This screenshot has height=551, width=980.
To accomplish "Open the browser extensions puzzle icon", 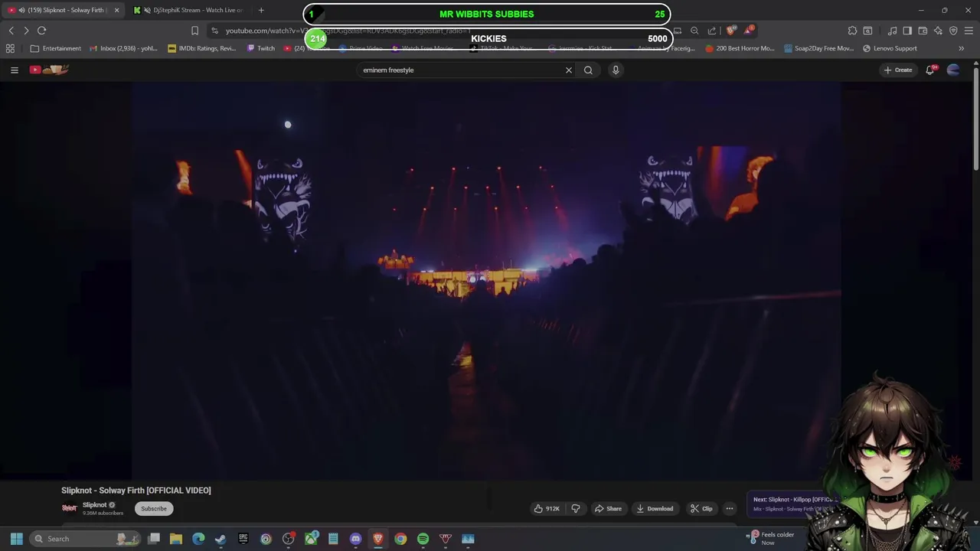I will coord(852,31).
